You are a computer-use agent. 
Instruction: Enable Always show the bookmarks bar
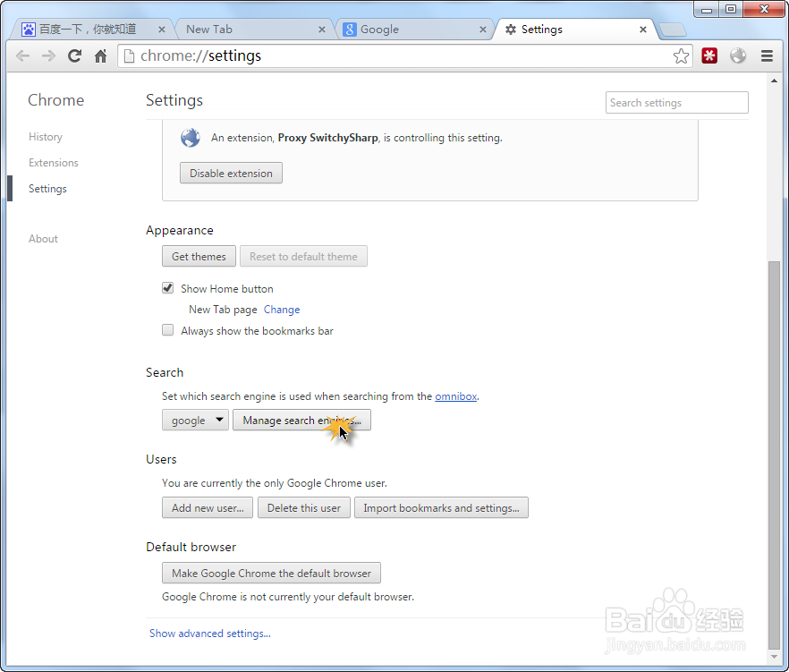[x=167, y=330]
